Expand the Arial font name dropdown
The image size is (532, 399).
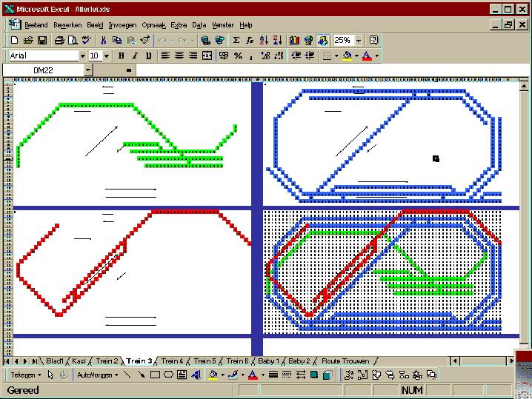[82, 56]
